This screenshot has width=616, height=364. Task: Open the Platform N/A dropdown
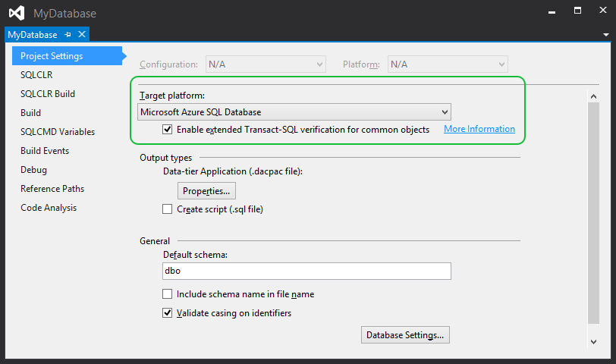point(448,64)
